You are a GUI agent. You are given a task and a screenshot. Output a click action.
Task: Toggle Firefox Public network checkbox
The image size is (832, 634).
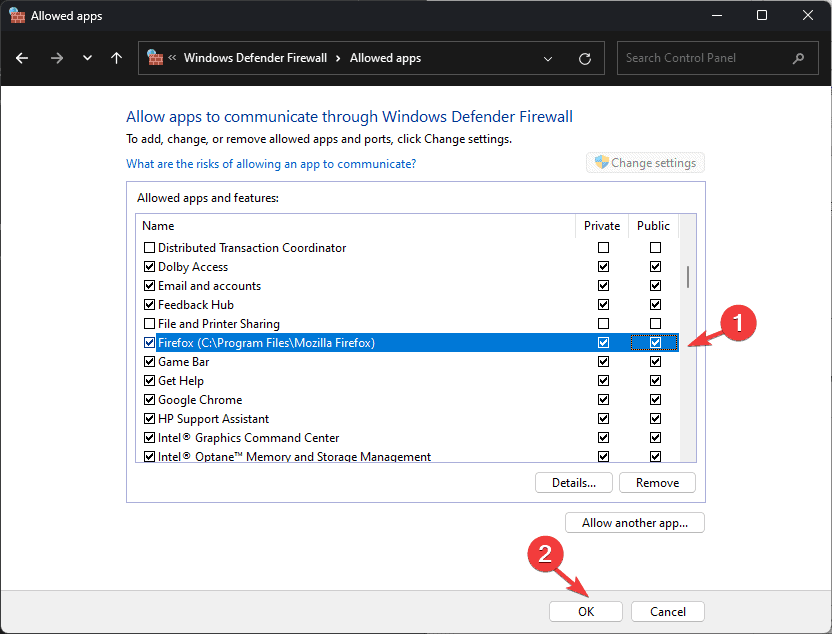coord(655,342)
